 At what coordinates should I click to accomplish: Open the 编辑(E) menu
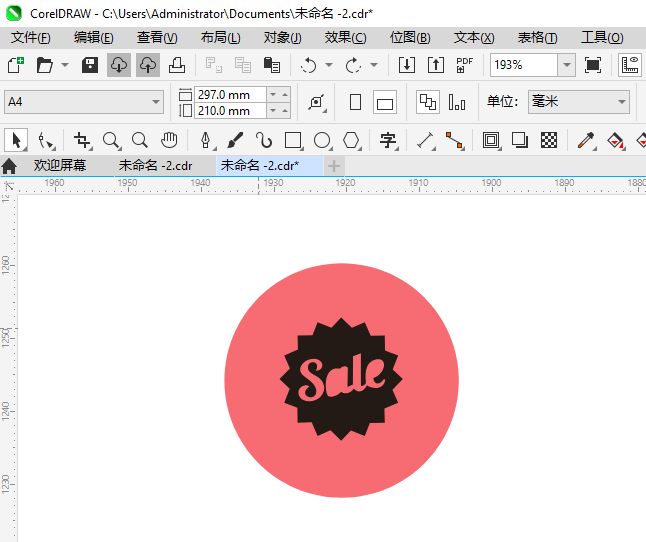pyautogui.click(x=94, y=38)
